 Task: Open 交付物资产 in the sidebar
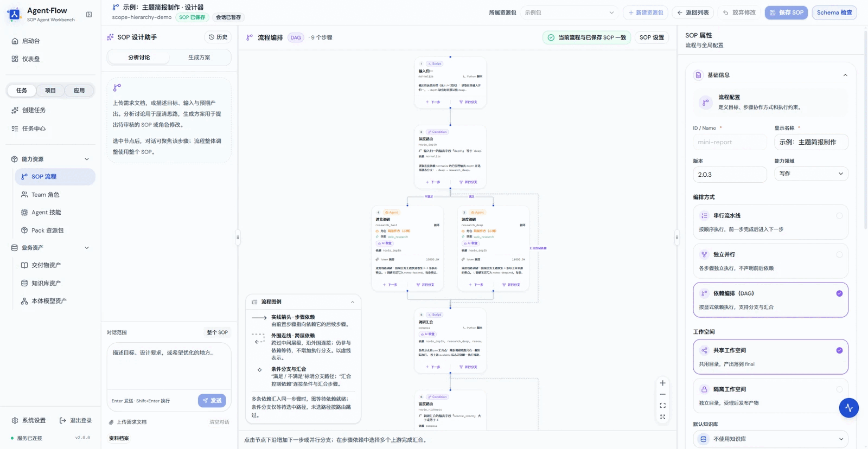pos(55,265)
